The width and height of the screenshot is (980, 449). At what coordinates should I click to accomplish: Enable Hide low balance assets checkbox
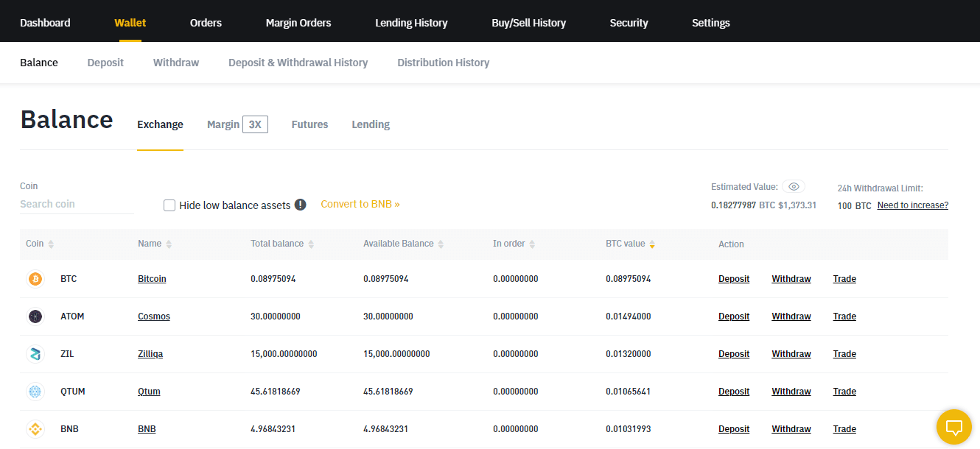click(x=169, y=205)
